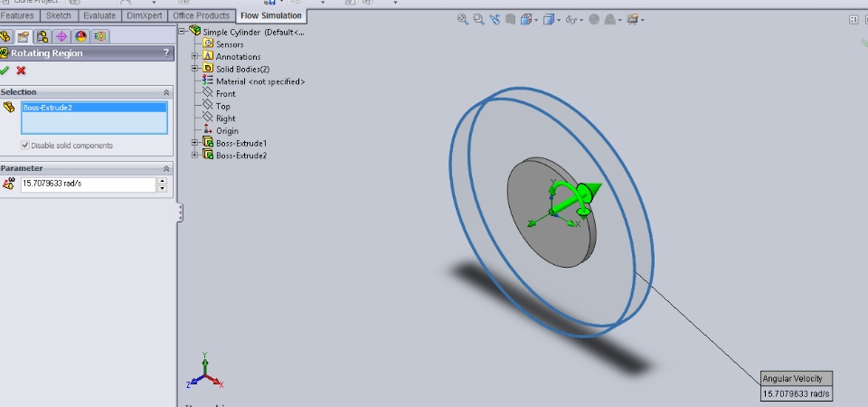The image size is (868, 407).
Task: Accept Rotating Region with green checkmark
Action: (x=5, y=71)
